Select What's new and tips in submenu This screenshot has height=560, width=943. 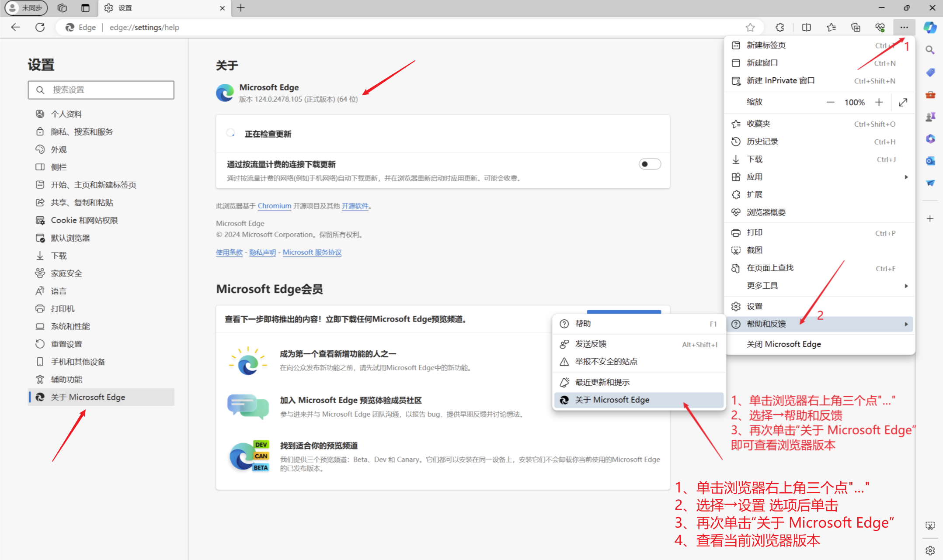[639, 382]
